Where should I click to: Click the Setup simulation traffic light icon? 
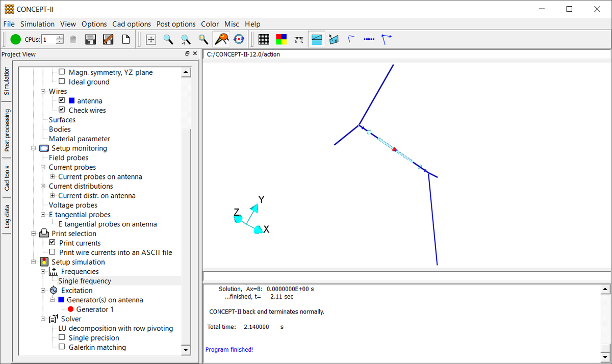click(x=44, y=262)
